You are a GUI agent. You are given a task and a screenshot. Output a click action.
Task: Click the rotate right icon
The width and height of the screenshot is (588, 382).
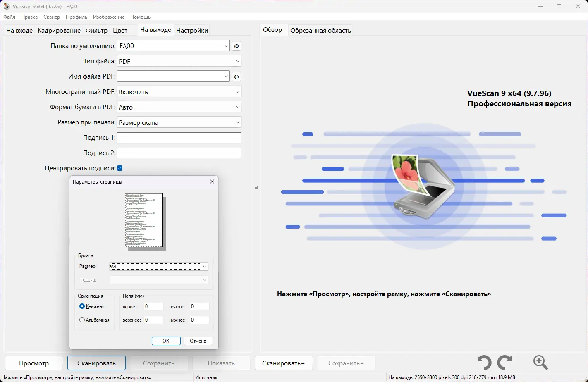505,363
